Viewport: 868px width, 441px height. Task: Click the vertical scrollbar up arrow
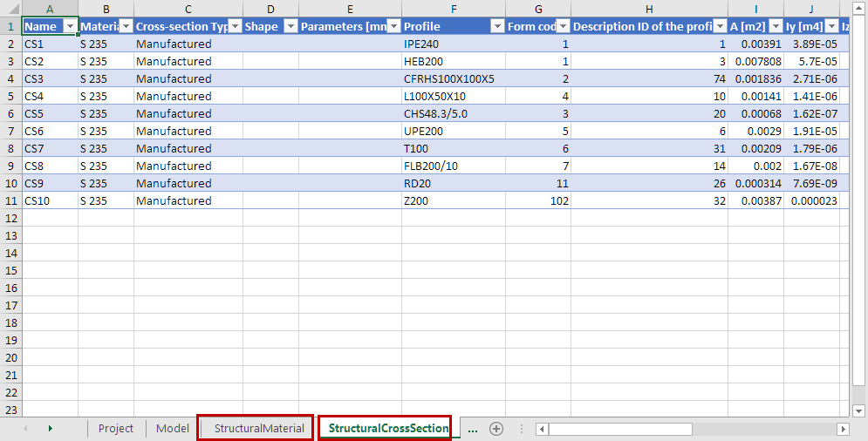pyautogui.click(x=858, y=9)
